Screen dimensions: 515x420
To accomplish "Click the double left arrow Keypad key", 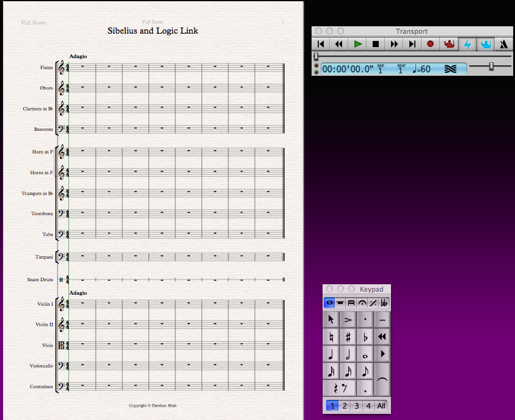I will pos(382,337).
